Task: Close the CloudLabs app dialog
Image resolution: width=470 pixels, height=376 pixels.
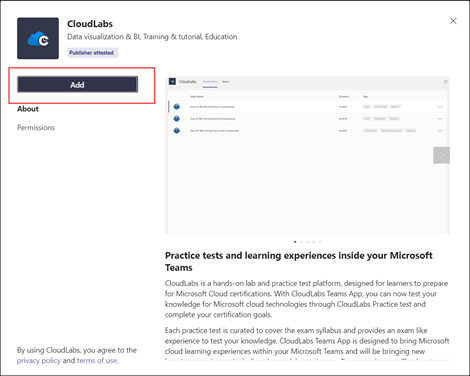Action: 453,21
